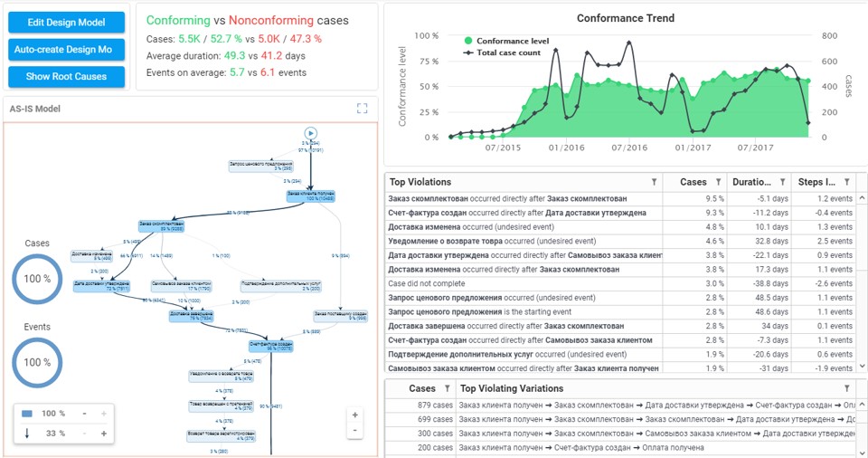
Task: Filter the Duration column in Top Violations
Action: [782, 182]
